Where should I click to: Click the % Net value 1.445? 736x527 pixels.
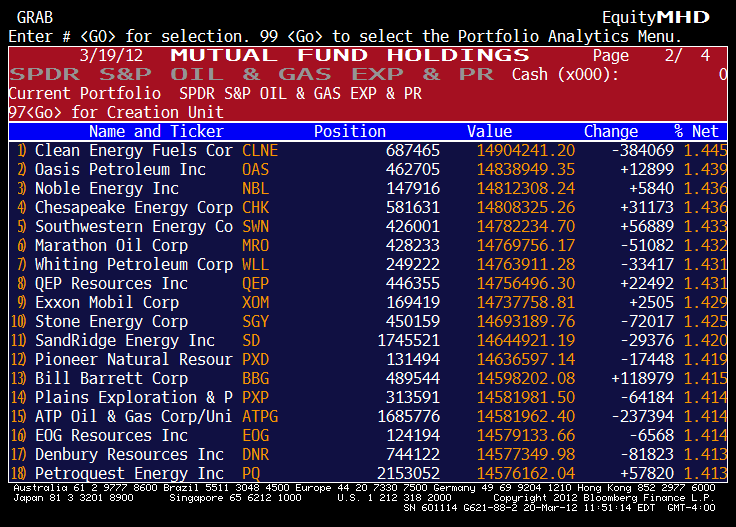point(705,150)
